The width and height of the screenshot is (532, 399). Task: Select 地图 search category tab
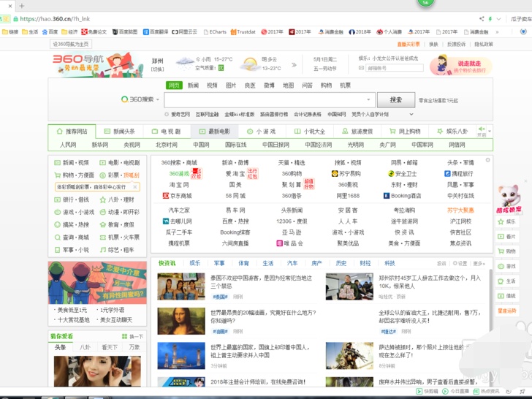tap(288, 85)
